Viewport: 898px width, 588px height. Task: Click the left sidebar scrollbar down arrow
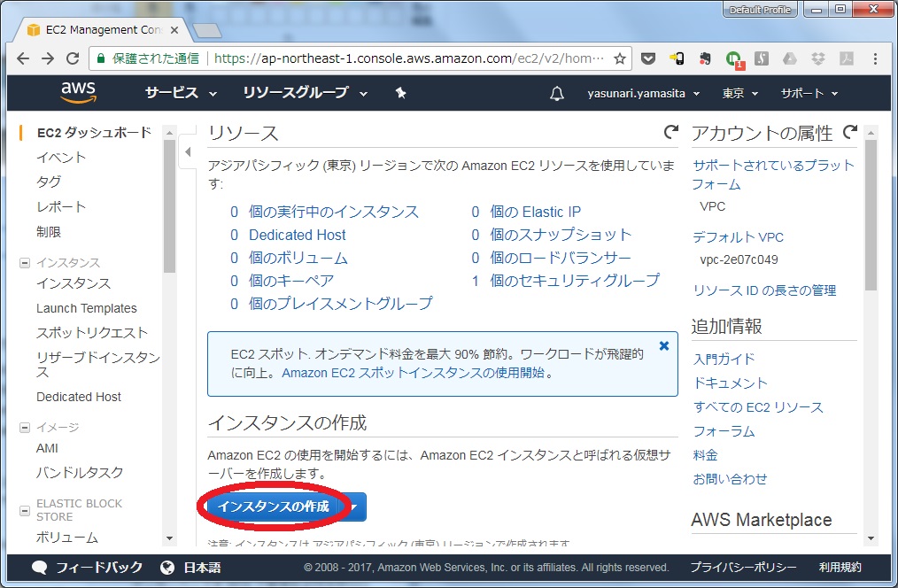169,538
